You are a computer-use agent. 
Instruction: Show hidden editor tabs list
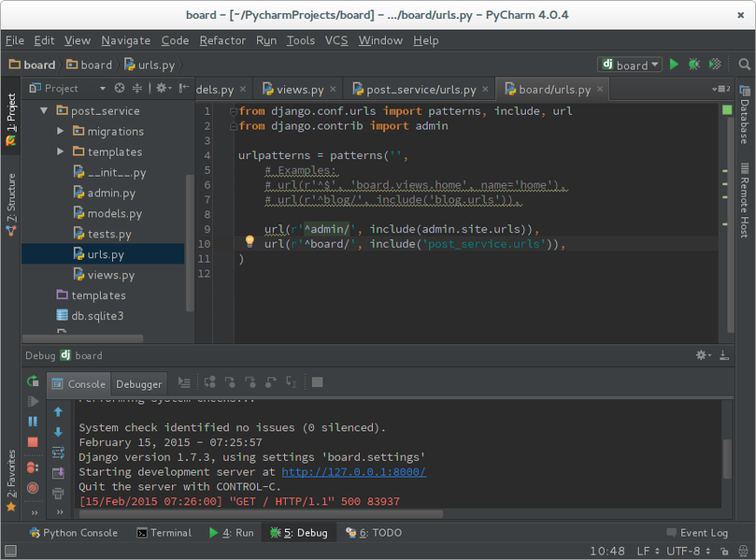point(721,89)
